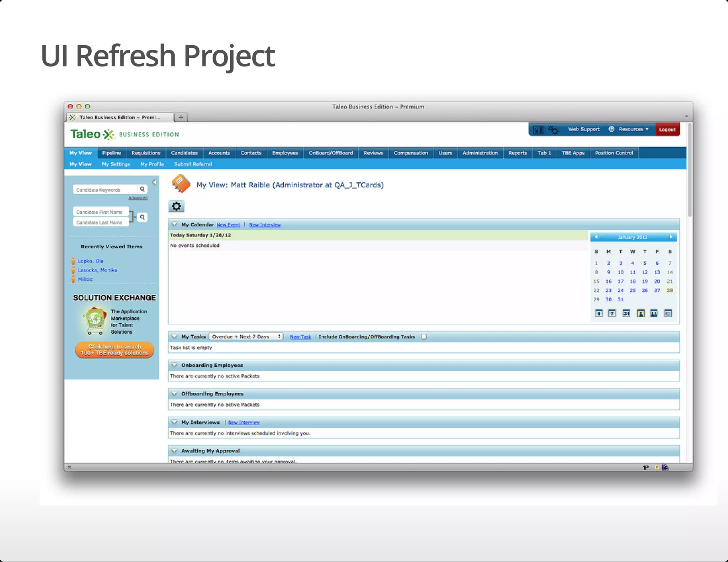Open the Resources dropdown menu
This screenshot has height=562, width=728.
(633, 129)
